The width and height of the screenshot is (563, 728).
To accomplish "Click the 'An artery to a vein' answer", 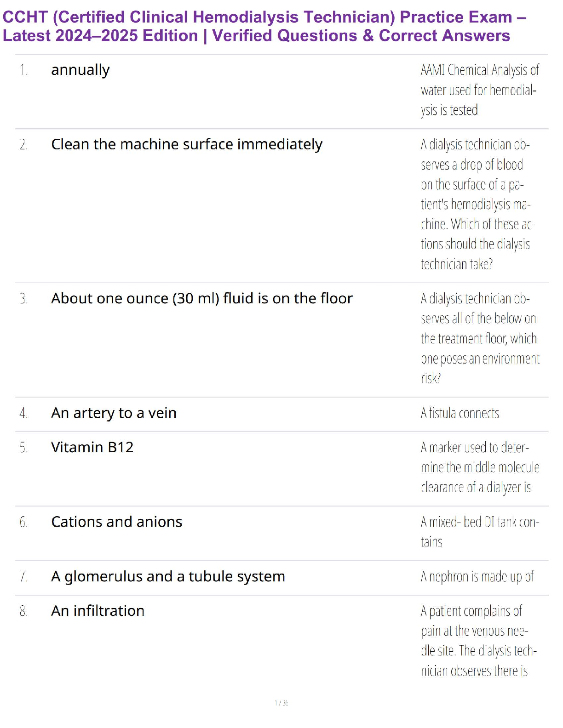I will [x=114, y=413].
